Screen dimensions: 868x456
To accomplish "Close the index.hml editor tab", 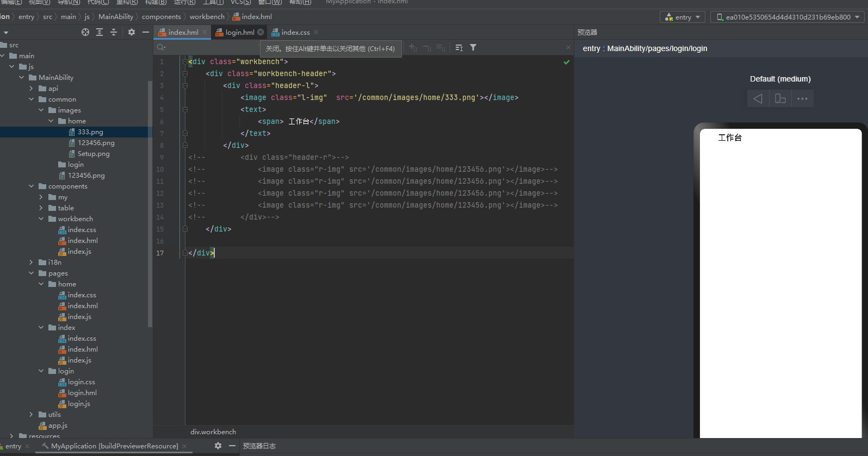I will pyautogui.click(x=204, y=32).
